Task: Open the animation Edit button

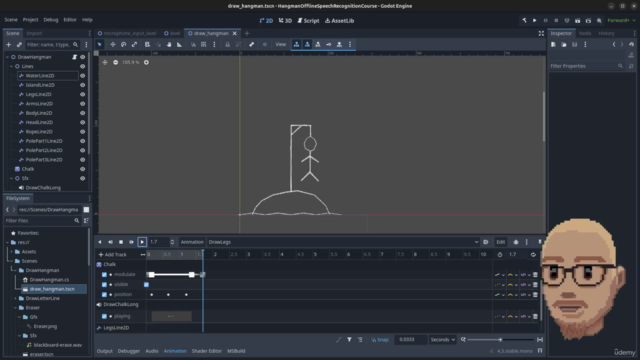Action: click(x=501, y=242)
